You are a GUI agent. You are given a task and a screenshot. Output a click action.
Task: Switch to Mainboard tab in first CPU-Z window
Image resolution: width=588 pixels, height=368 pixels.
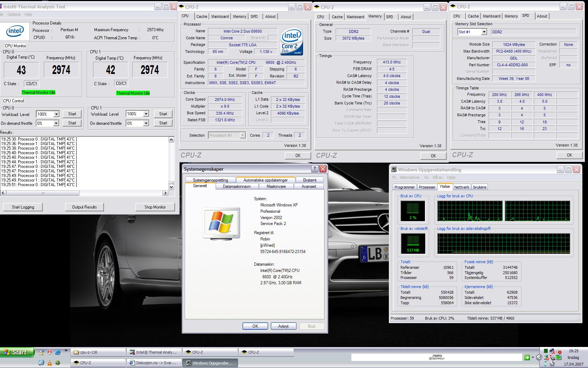tap(220, 16)
